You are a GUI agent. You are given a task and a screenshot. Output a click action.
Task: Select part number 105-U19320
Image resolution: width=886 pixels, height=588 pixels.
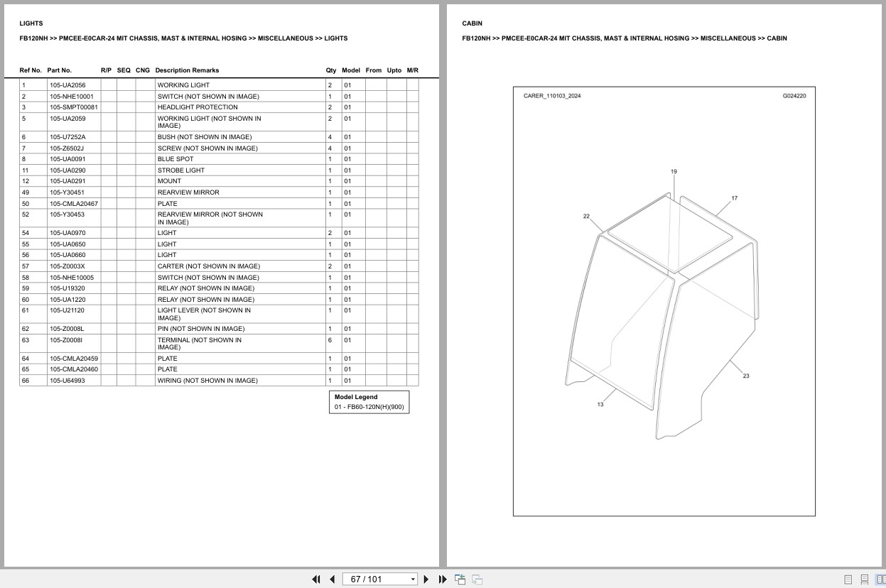[x=67, y=288]
